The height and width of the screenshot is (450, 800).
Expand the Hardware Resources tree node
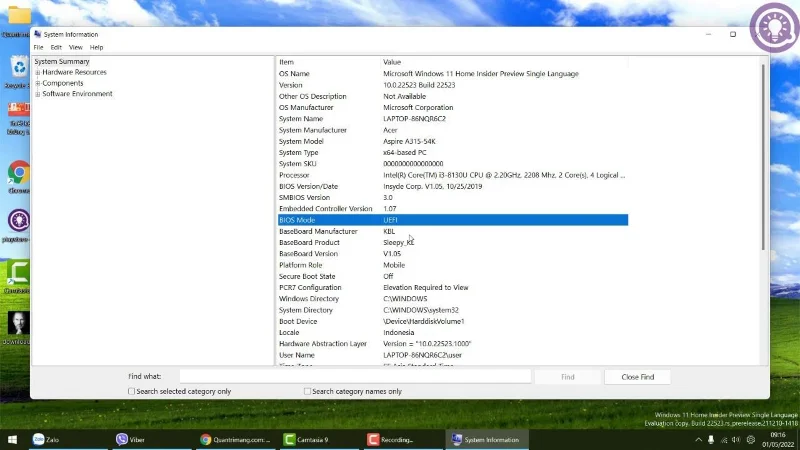pyautogui.click(x=38, y=72)
